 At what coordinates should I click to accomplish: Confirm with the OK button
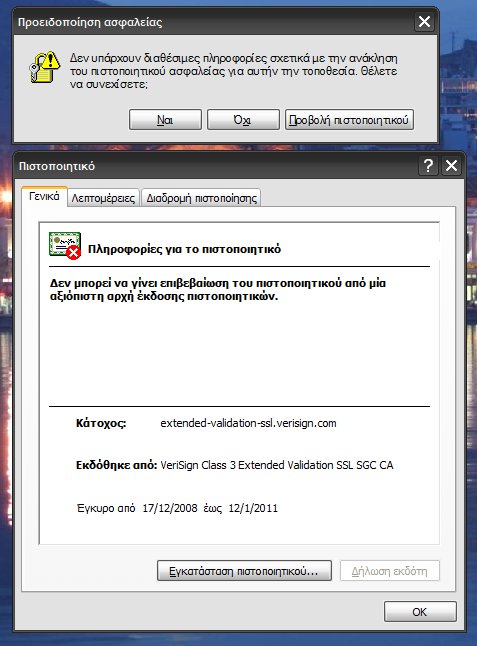click(420, 612)
